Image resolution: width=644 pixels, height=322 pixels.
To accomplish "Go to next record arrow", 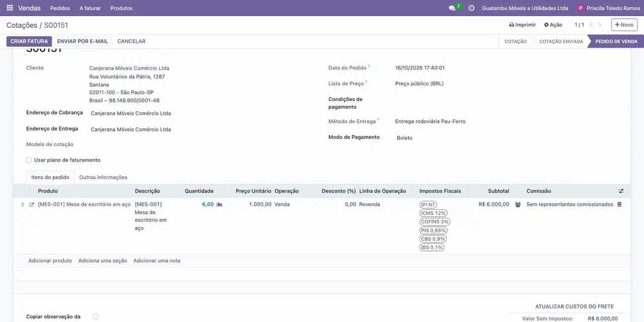I will [600, 25].
